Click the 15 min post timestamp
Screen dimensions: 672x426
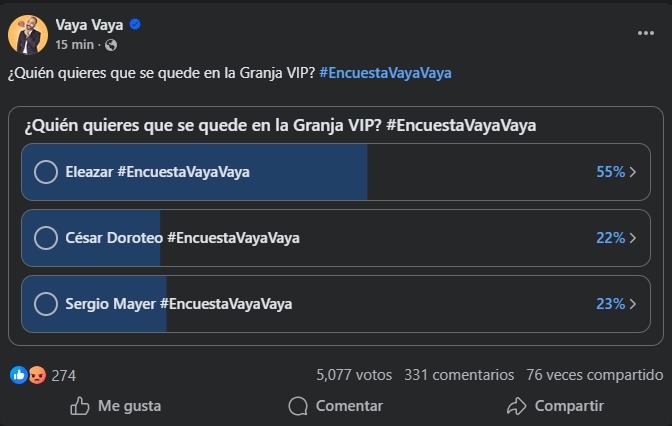click(76, 45)
